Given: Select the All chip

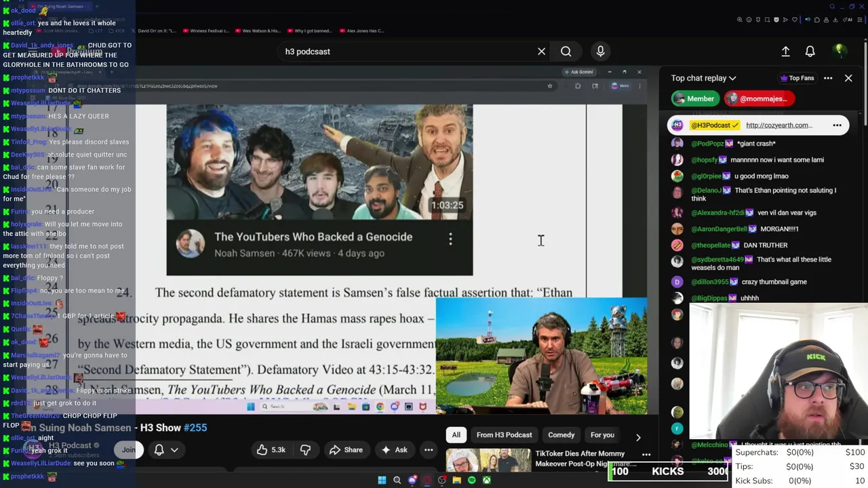Looking at the screenshot, I should pyautogui.click(x=456, y=435).
